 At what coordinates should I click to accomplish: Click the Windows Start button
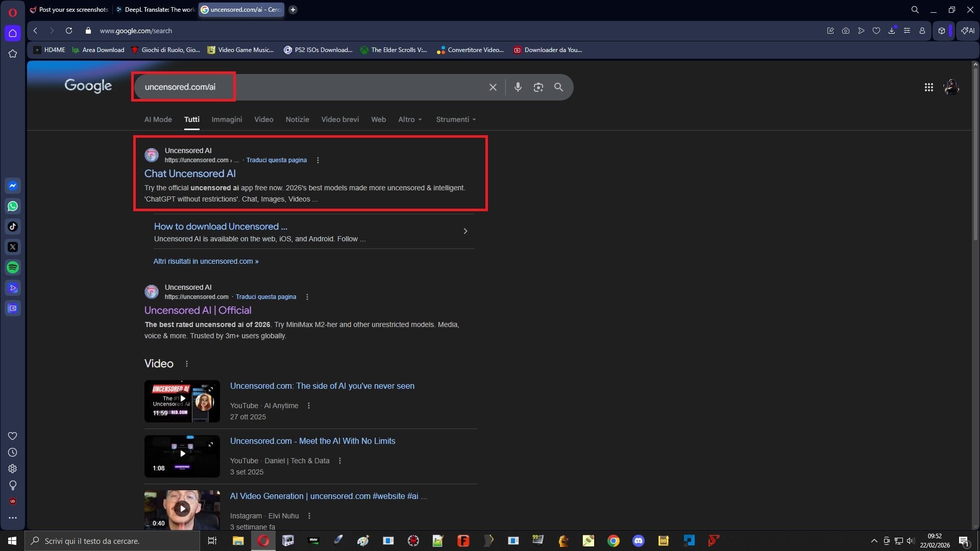(x=12, y=541)
